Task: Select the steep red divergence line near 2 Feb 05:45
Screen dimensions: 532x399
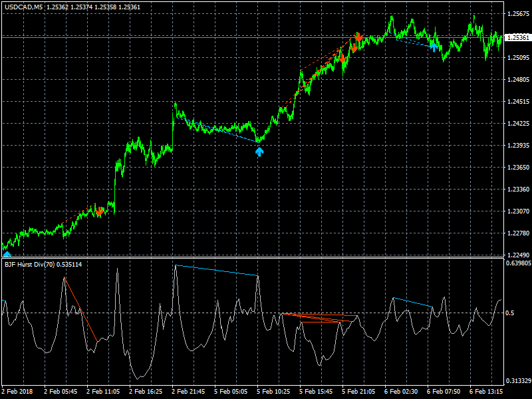Action: [x=80, y=309]
